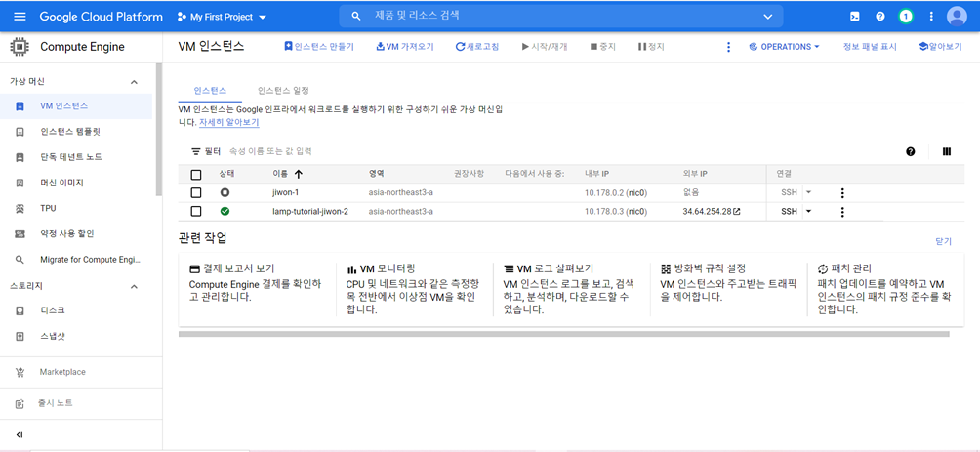Open table help question mark icon
This screenshot has width=980, height=452.
tap(911, 151)
